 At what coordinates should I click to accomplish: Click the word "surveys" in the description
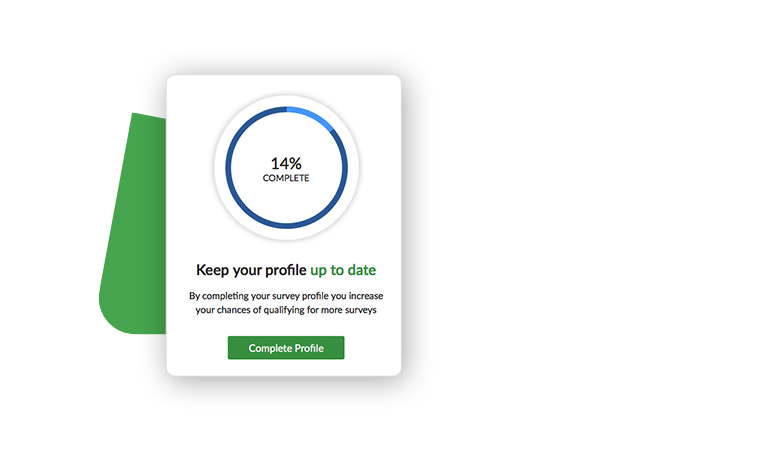pyautogui.click(x=367, y=310)
